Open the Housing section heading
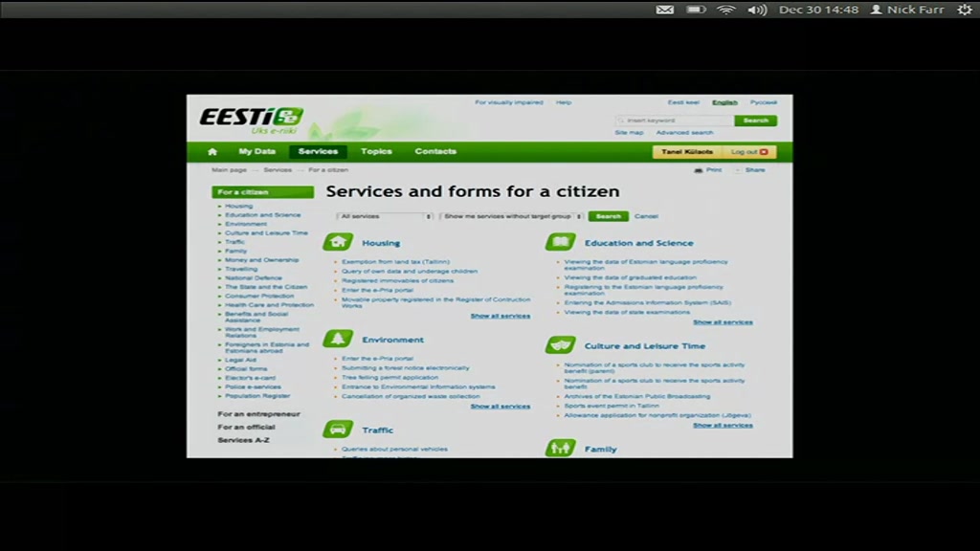Viewport: 980px width, 551px height. [381, 243]
